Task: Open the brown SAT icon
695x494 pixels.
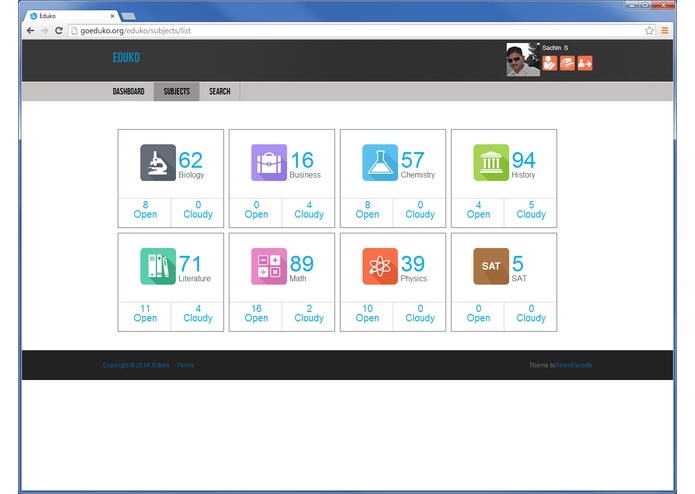Action: coord(491,266)
